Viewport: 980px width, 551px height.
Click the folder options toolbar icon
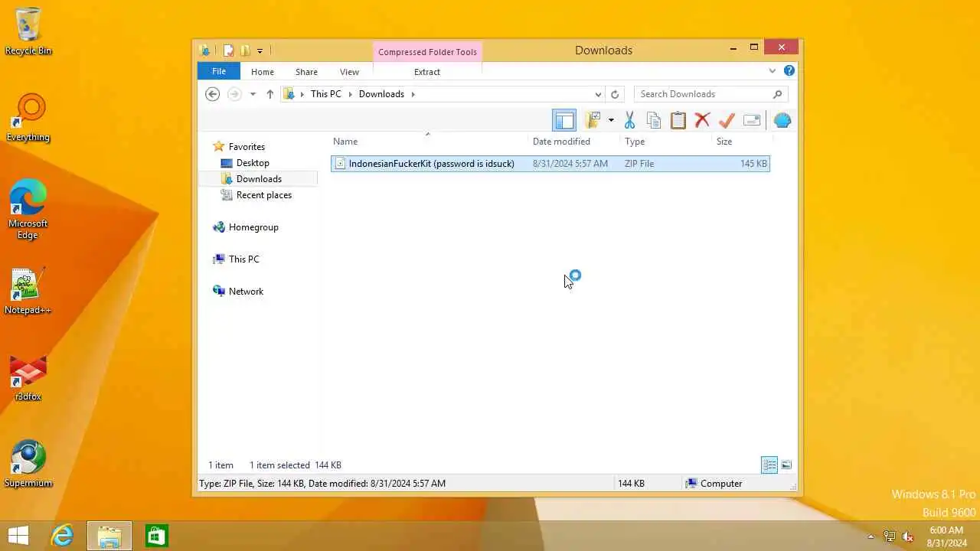click(x=593, y=120)
